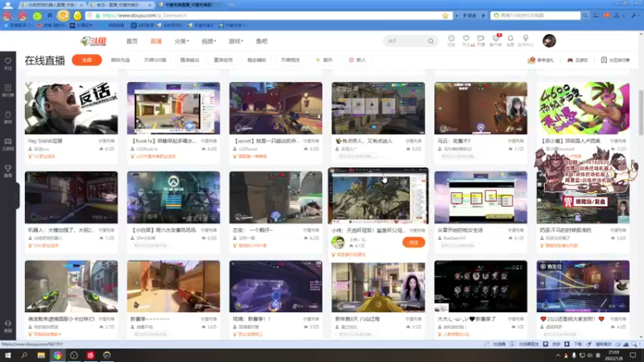Open the 机器人 stream title link

61,230
